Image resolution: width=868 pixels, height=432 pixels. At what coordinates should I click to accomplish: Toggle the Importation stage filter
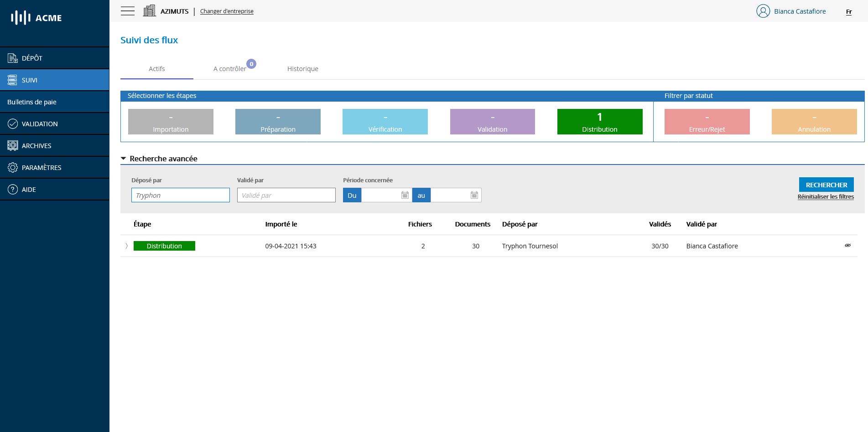pyautogui.click(x=171, y=122)
